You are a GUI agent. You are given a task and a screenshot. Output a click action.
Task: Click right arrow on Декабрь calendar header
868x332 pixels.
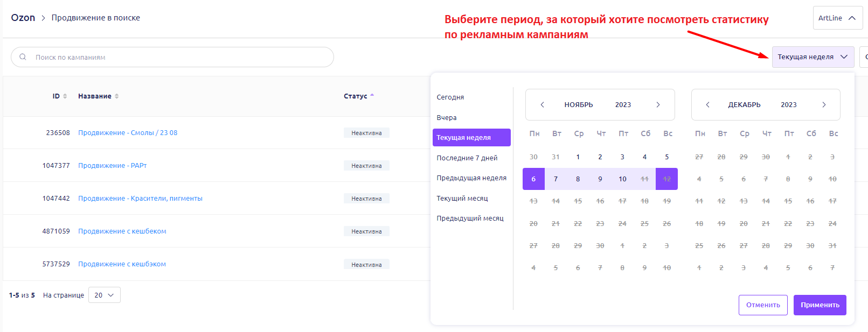coord(824,105)
